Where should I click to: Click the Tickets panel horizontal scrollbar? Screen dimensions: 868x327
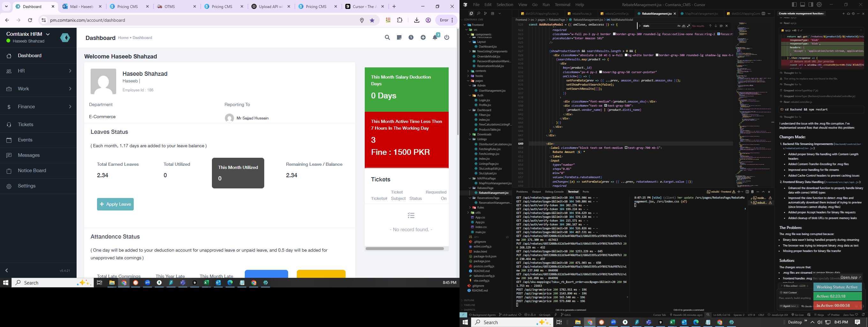point(405,248)
